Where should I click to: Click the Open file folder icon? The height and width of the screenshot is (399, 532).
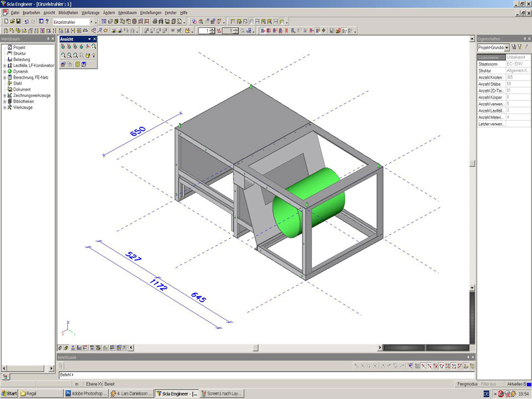point(12,22)
